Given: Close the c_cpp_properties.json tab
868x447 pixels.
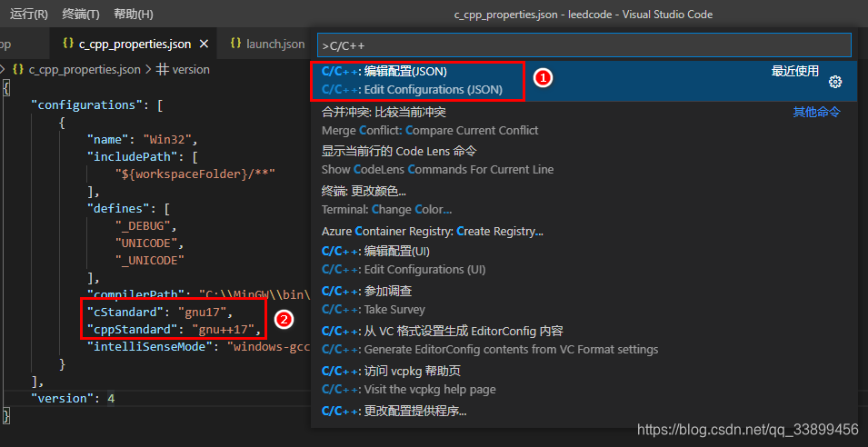Looking at the screenshot, I should [x=204, y=44].
